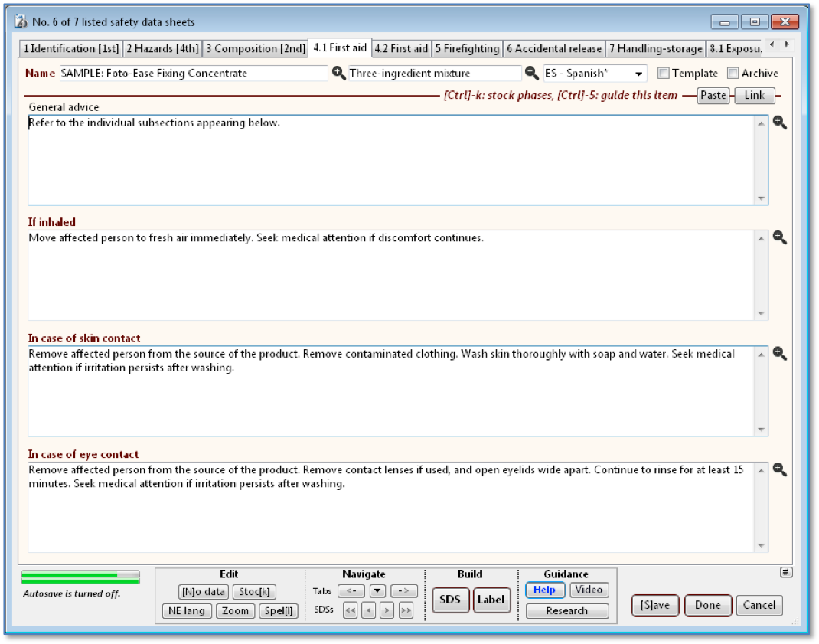
Task: Enable the Template checkbox
Action: [664, 74]
